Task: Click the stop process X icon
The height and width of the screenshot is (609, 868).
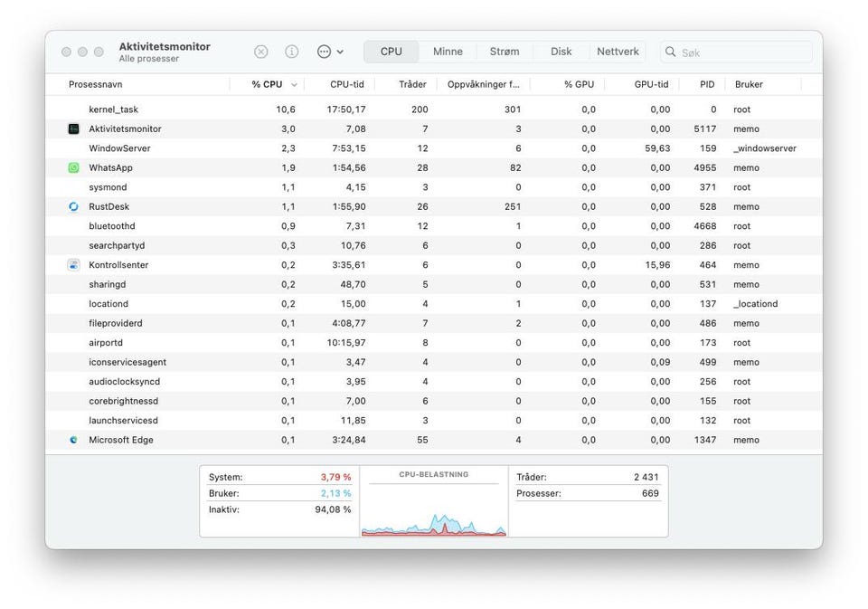Action: (x=260, y=52)
